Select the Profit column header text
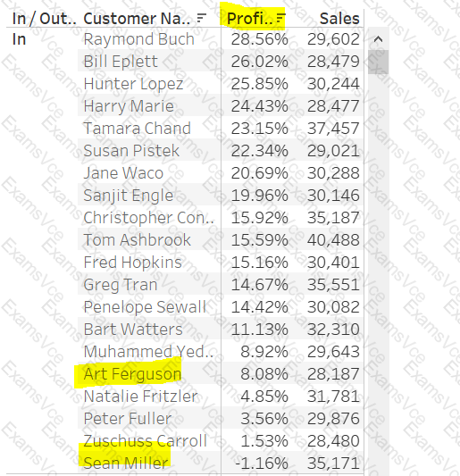The width and height of the screenshot is (460, 476). pyautogui.click(x=249, y=19)
